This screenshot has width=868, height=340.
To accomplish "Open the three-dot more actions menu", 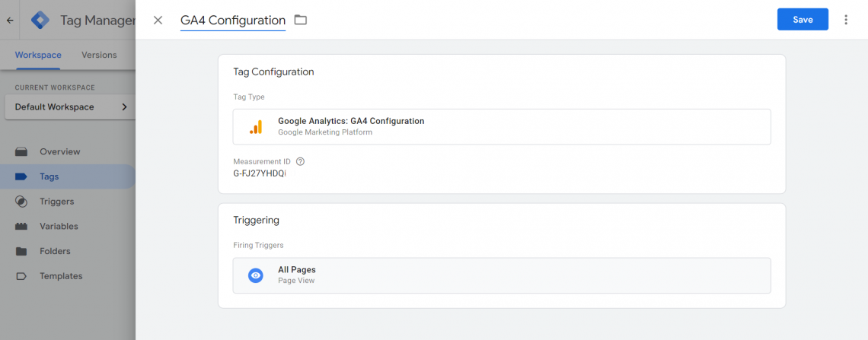I will [846, 20].
